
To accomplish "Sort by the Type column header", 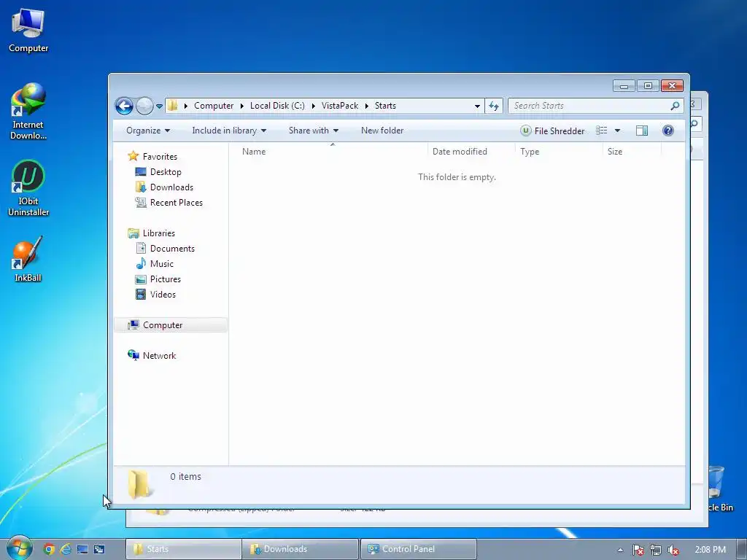I will 559,152.
